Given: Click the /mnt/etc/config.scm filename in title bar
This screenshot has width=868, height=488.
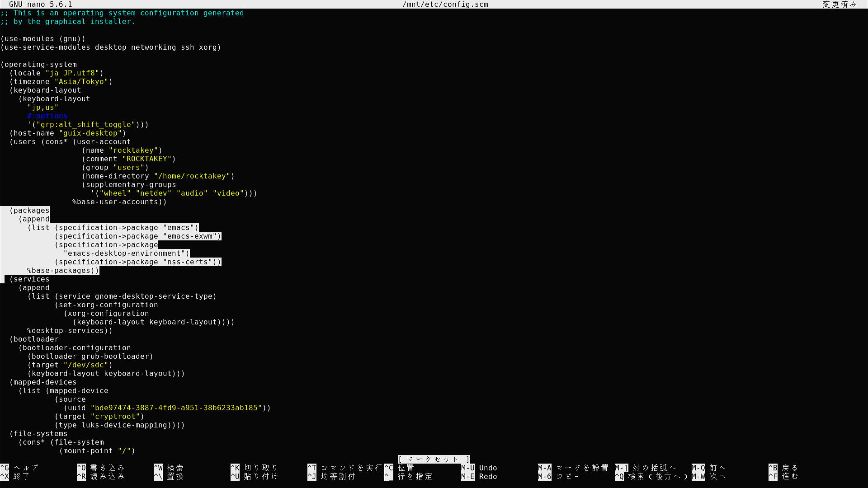Looking at the screenshot, I should (x=445, y=5).
